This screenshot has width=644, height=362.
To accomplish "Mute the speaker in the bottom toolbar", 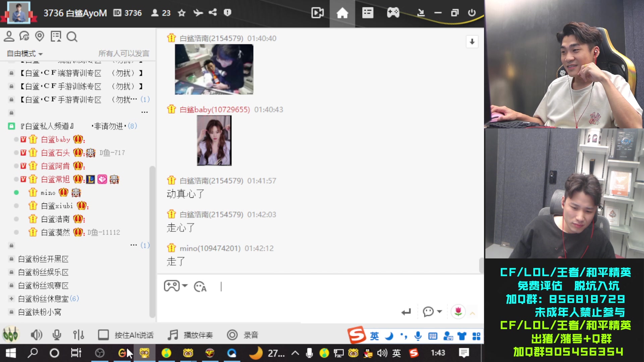I will coord(36,335).
